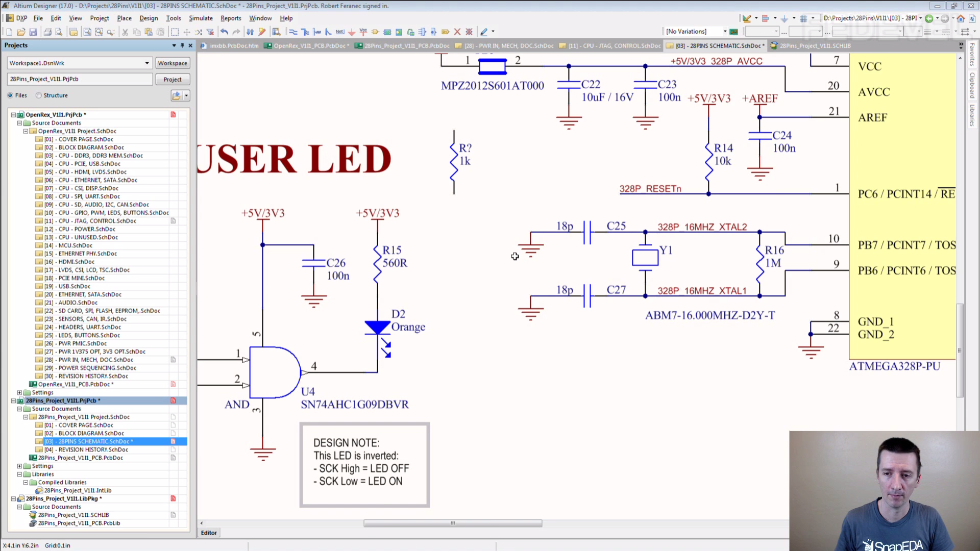Click the Save document toolbar icon
Image resolution: width=980 pixels, height=551 pixels.
33,32
